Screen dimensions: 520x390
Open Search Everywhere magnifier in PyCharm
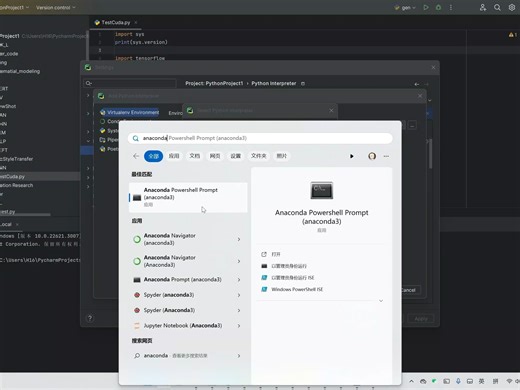[x=497, y=7]
